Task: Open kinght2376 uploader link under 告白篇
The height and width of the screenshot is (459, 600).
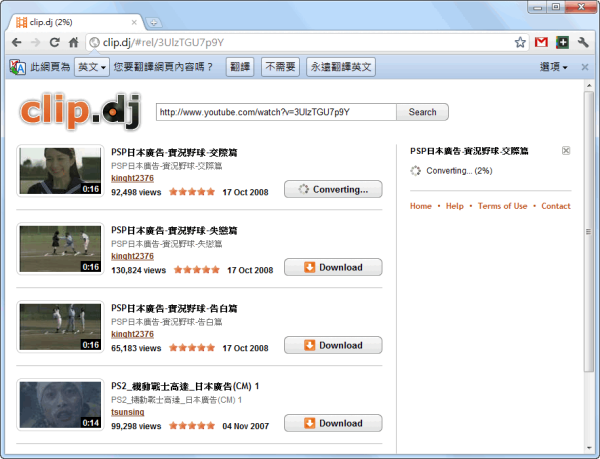Action: [x=132, y=334]
